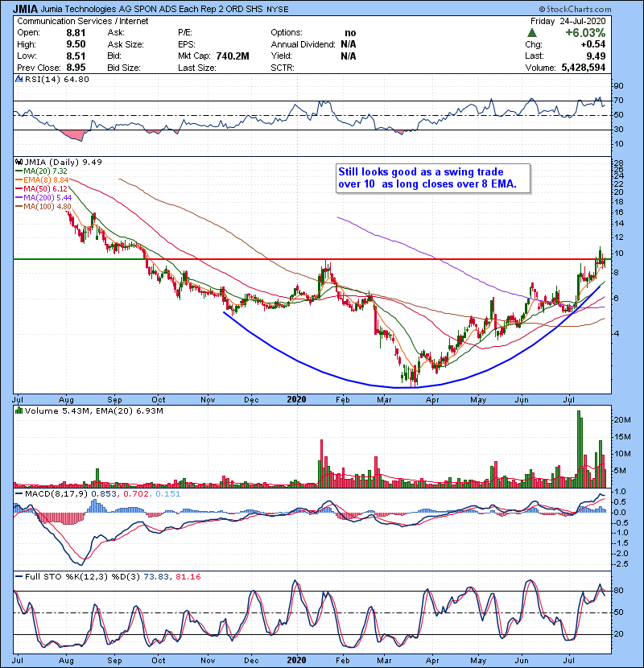644x668 pixels.
Task: Select the Open value 8.81
Action: (76, 33)
